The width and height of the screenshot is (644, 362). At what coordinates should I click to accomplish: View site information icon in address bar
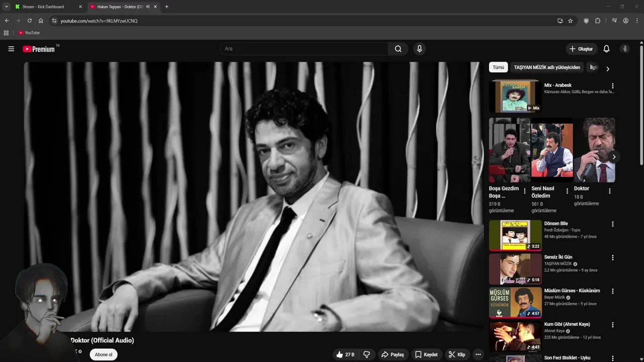(x=54, y=21)
